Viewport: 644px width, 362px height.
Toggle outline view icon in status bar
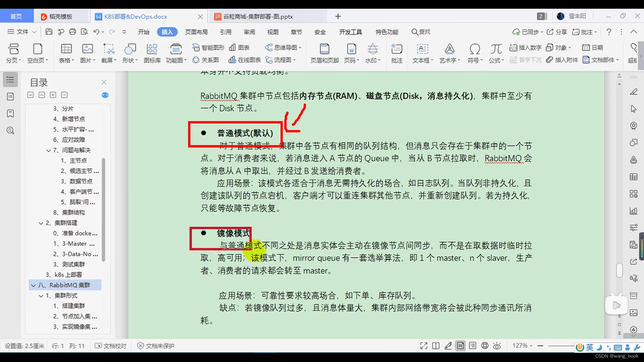473,346
